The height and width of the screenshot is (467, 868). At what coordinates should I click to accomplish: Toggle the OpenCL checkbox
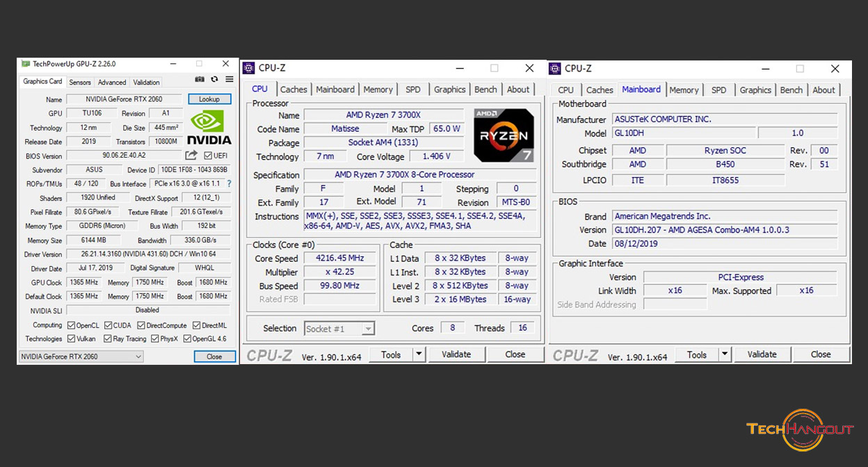click(x=71, y=325)
